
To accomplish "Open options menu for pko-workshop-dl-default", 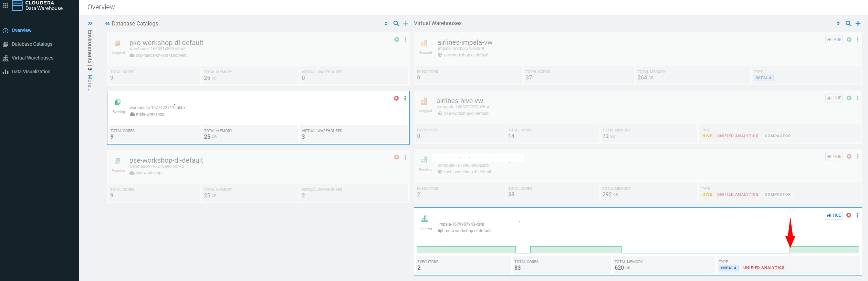I will 406,40.
